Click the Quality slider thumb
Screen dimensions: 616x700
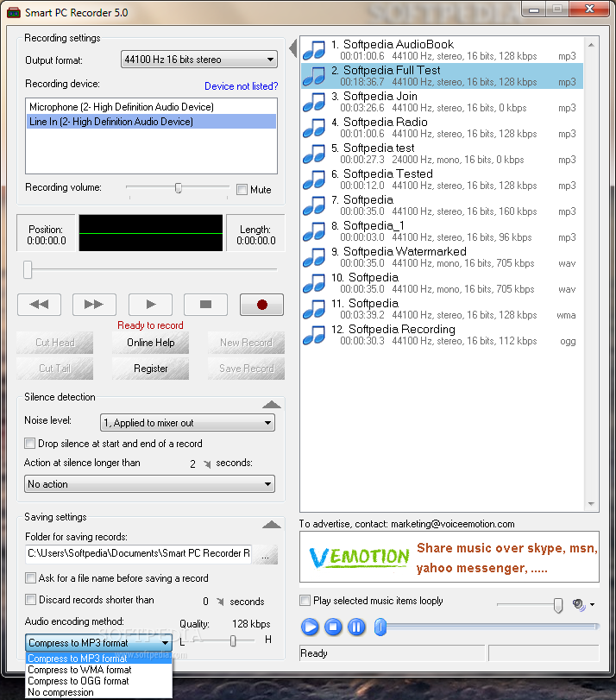233,640
